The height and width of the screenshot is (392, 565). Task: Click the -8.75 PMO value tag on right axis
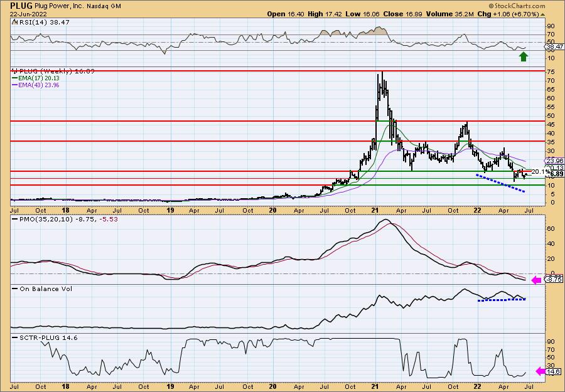point(554,279)
